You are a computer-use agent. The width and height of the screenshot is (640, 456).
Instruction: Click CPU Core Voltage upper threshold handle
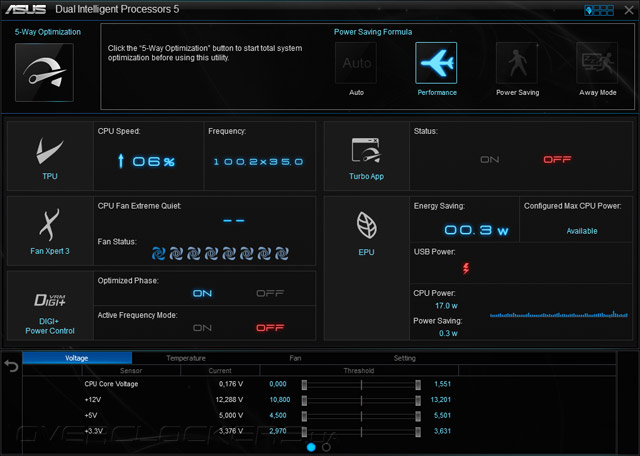[x=418, y=385]
